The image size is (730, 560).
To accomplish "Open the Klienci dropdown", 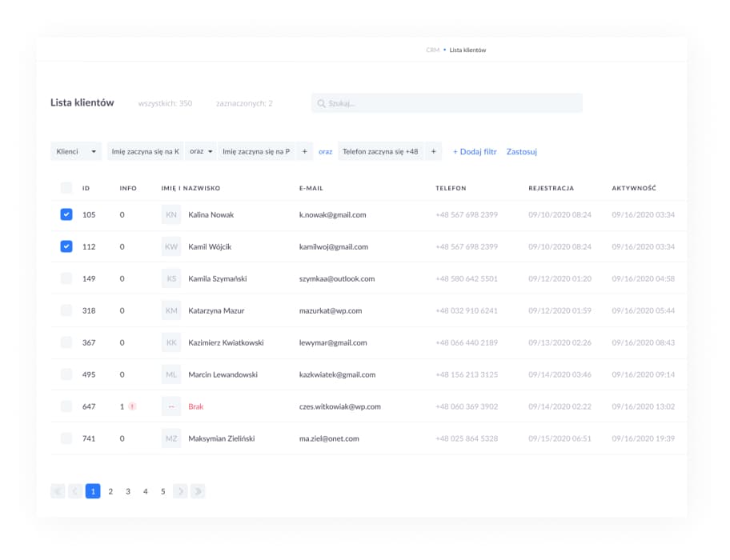I will coord(76,151).
